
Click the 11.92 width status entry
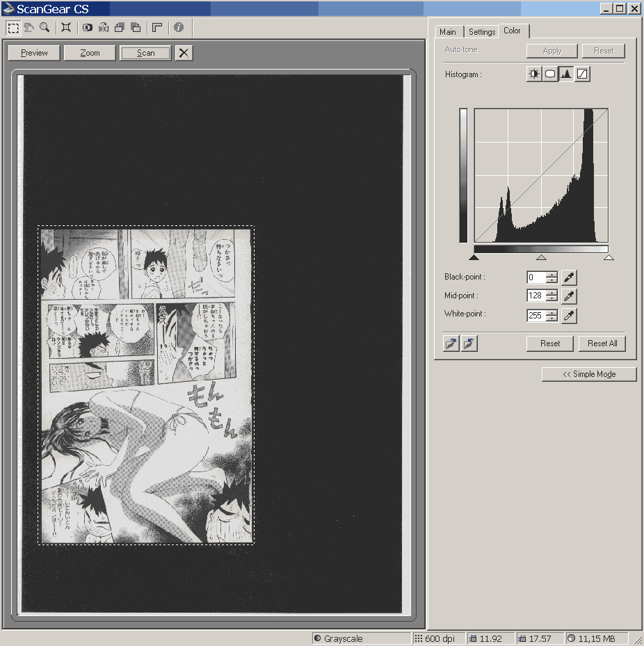point(491,638)
